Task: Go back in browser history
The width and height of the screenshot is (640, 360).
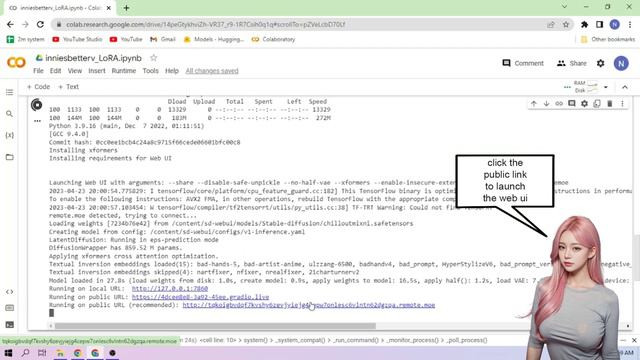Action: [x=10, y=24]
